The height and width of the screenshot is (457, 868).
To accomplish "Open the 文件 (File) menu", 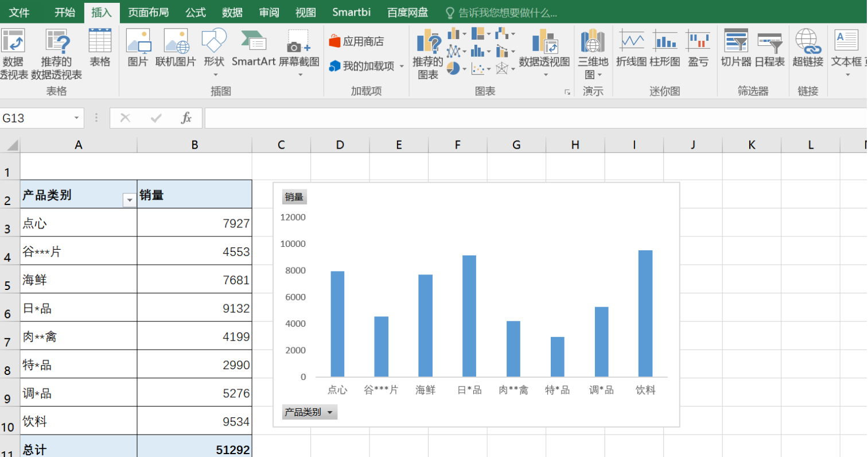I will click(19, 13).
